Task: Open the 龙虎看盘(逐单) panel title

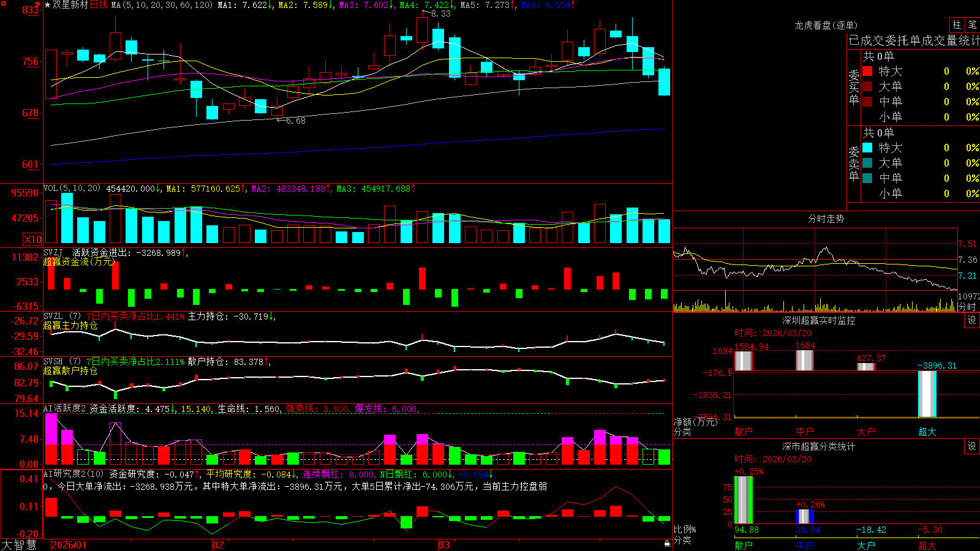Action: (826, 25)
